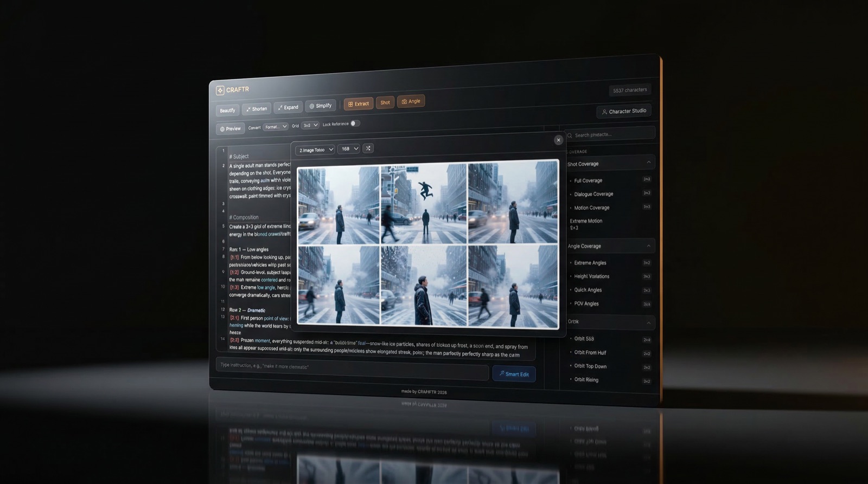Click the '# Subject' heading in editor
This screenshot has height=484, width=868.
click(x=239, y=156)
